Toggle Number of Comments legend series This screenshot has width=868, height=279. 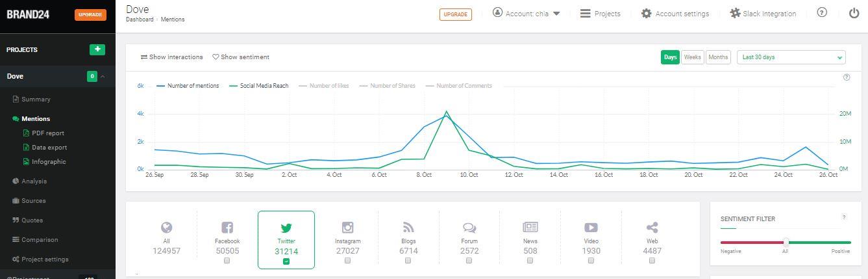coord(458,86)
